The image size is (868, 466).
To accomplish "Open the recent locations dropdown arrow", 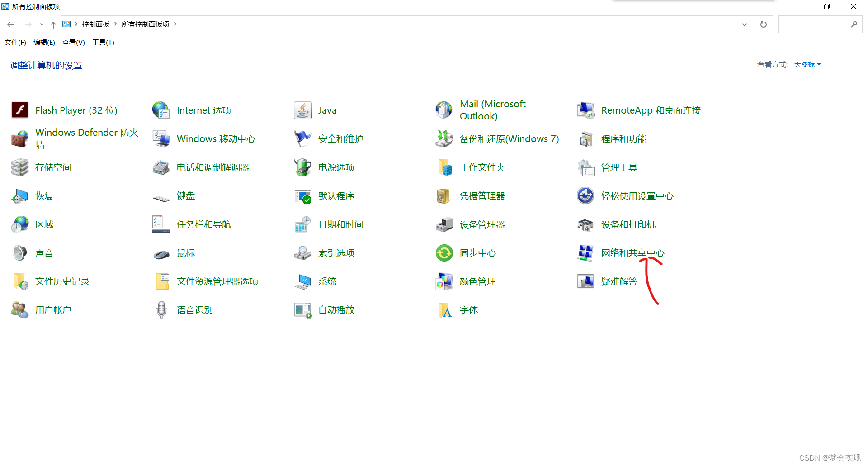I will [42, 24].
